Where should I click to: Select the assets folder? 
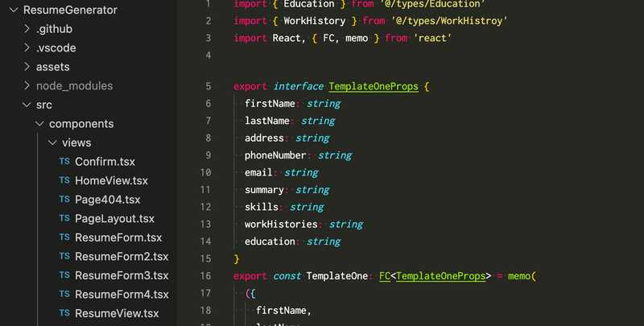point(52,67)
